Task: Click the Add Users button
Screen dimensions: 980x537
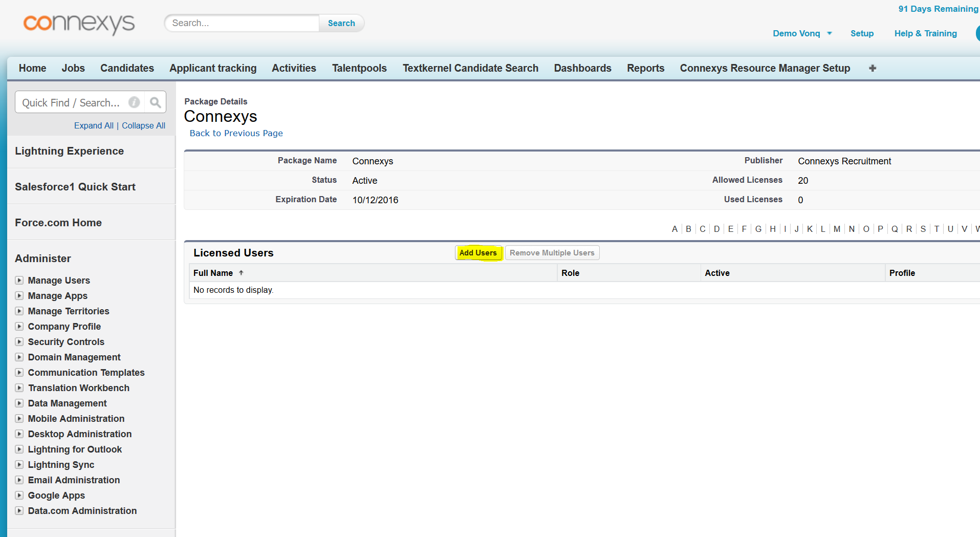Action: (x=478, y=253)
